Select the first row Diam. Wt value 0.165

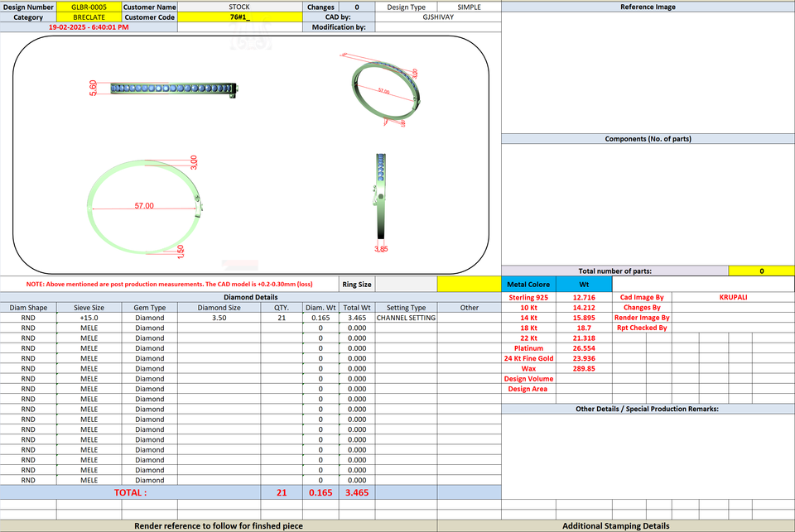tap(320, 318)
